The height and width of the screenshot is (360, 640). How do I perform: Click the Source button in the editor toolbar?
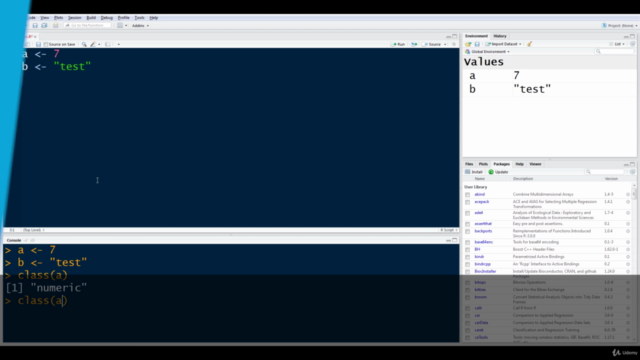(x=432, y=44)
